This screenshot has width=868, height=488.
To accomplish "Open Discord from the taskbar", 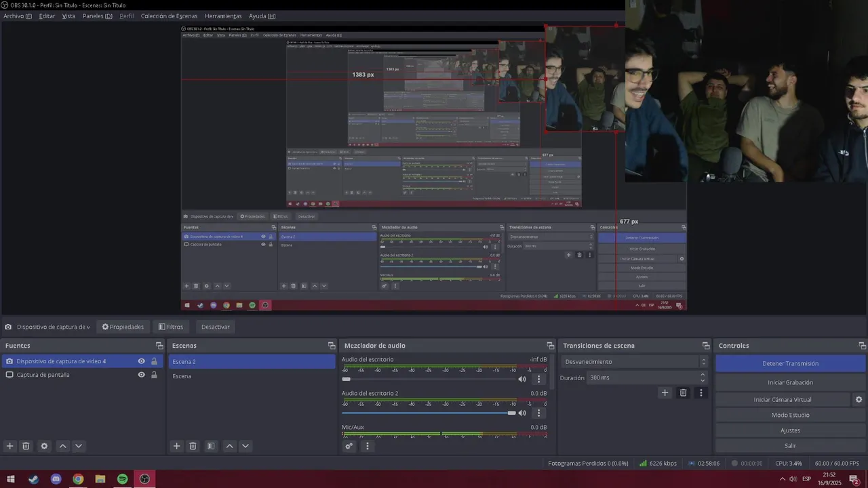I will [x=56, y=479].
